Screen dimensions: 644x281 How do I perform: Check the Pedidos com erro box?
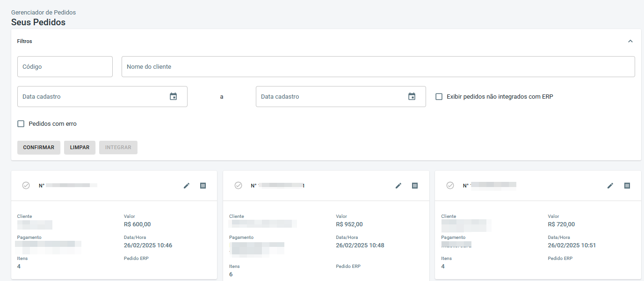(x=21, y=124)
